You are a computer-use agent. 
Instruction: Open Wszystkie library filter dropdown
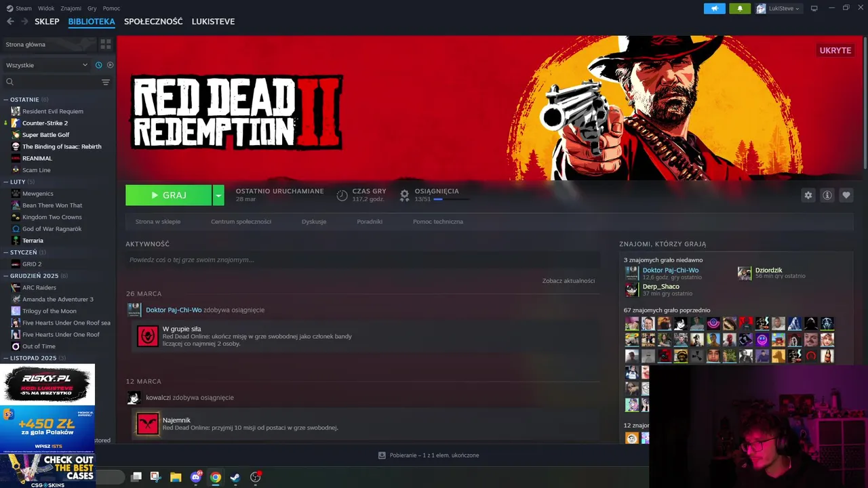(46, 65)
